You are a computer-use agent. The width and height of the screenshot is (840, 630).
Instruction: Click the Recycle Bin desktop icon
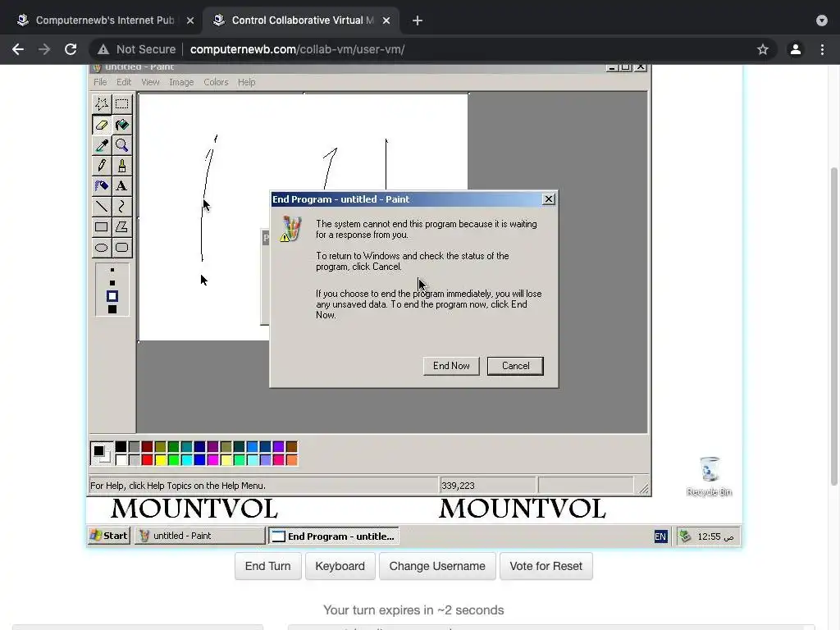tap(710, 477)
